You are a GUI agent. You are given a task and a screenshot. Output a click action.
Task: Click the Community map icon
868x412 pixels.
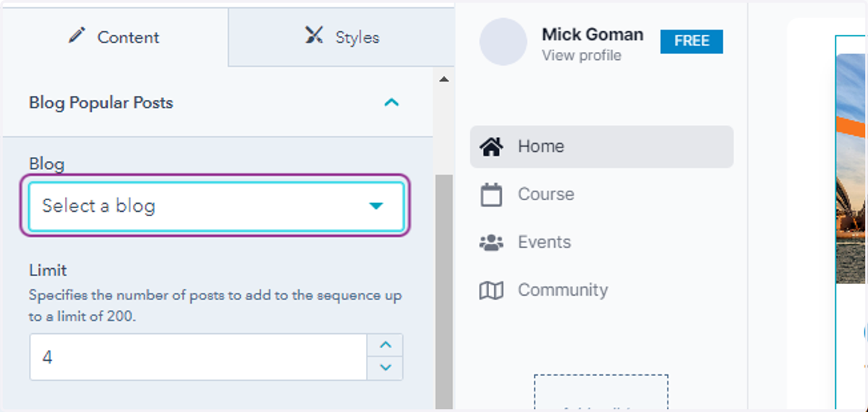click(492, 291)
